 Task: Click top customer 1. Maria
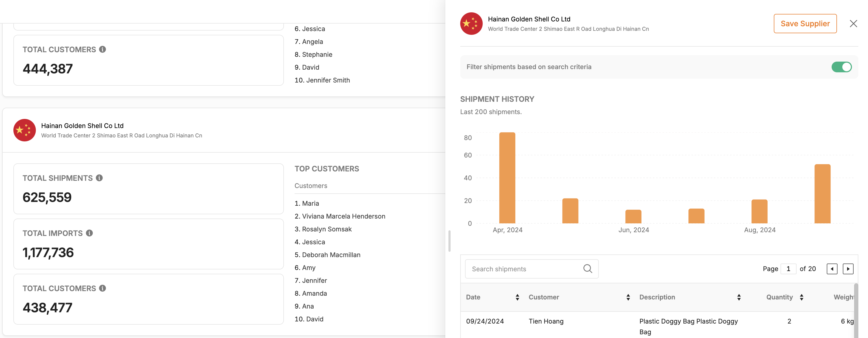coord(307,203)
